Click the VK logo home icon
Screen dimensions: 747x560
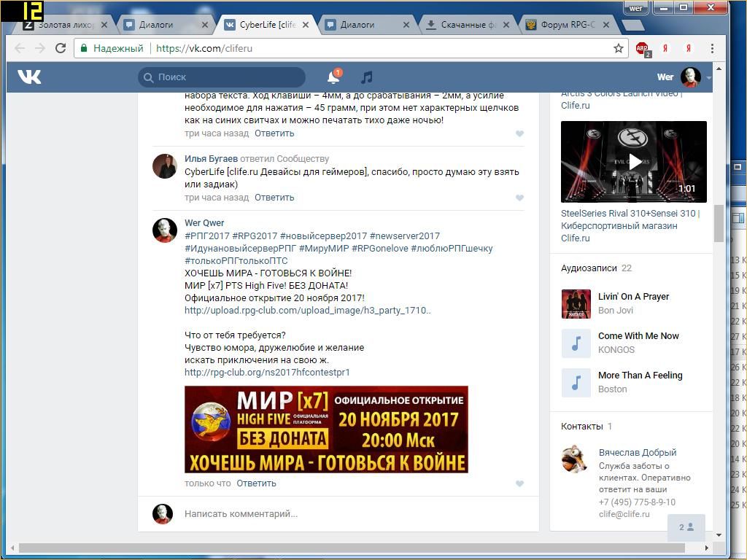[x=29, y=77]
